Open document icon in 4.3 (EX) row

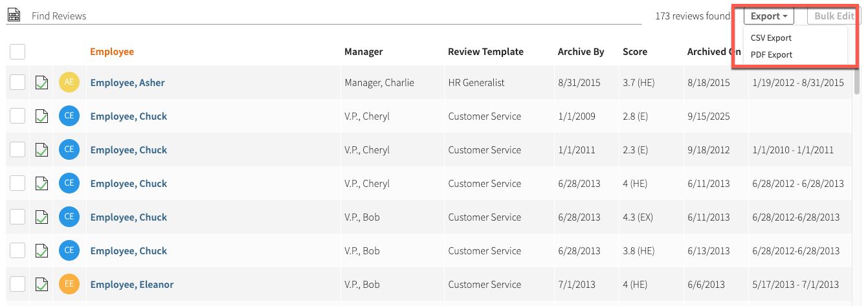[x=42, y=217]
